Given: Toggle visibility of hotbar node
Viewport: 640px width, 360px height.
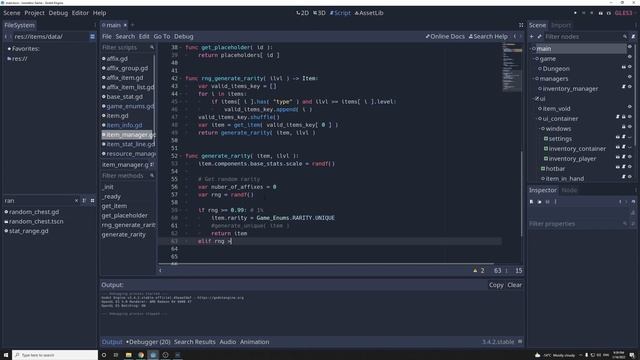Looking at the screenshot, I should coord(630,167).
